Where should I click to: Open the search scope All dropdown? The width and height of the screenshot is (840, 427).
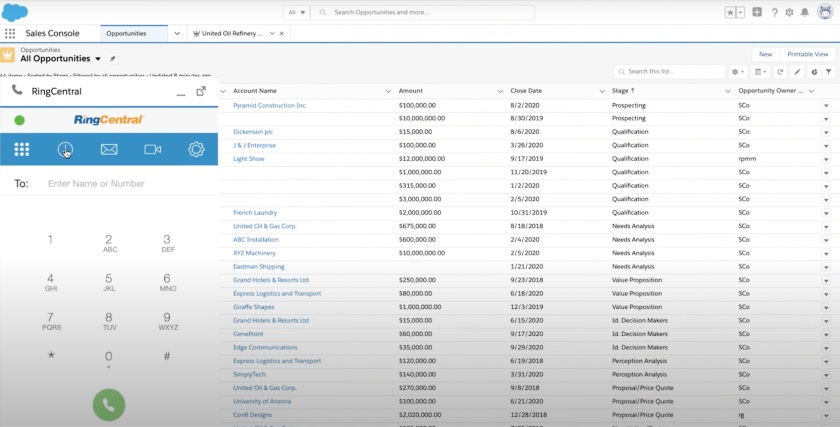click(x=296, y=12)
